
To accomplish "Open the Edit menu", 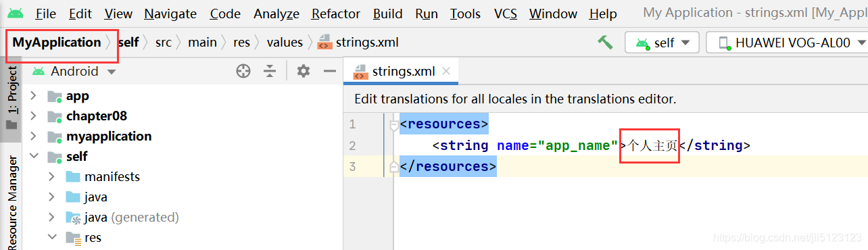I will tap(80, 14).
